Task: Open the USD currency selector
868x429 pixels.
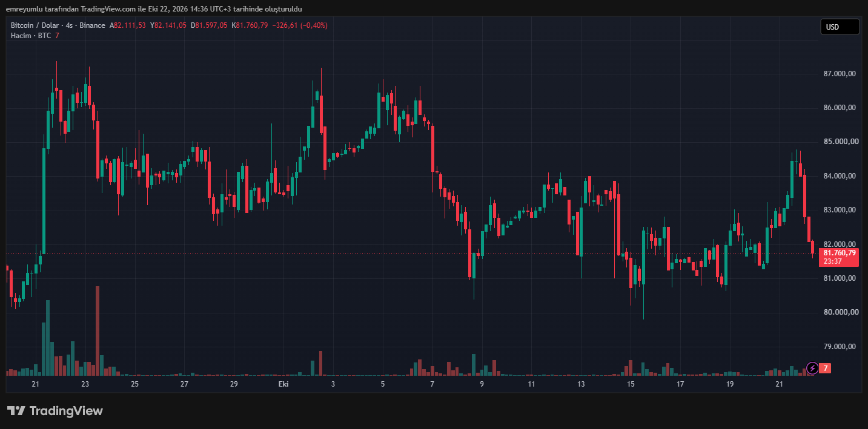Action: (x=840, y=27)
